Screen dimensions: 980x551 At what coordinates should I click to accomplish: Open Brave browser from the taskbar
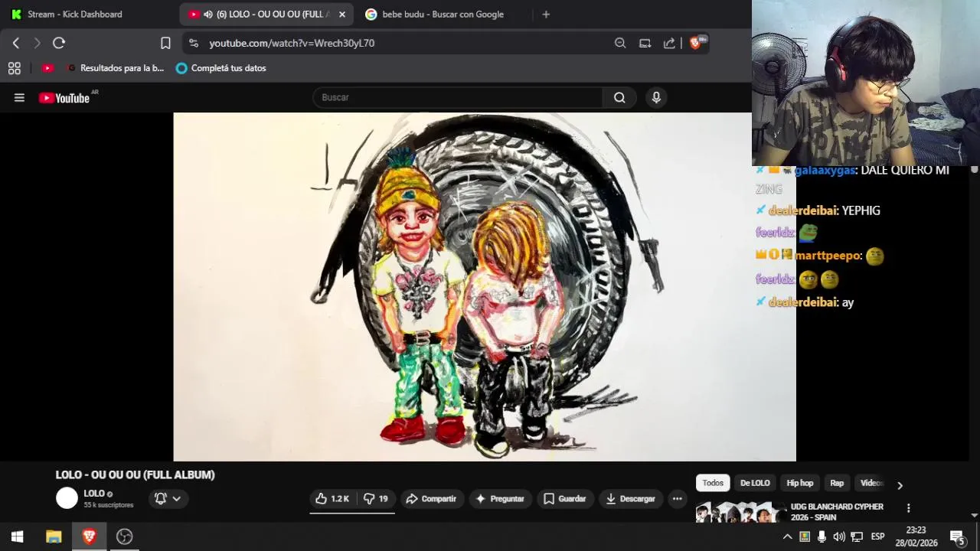[89, 536]
